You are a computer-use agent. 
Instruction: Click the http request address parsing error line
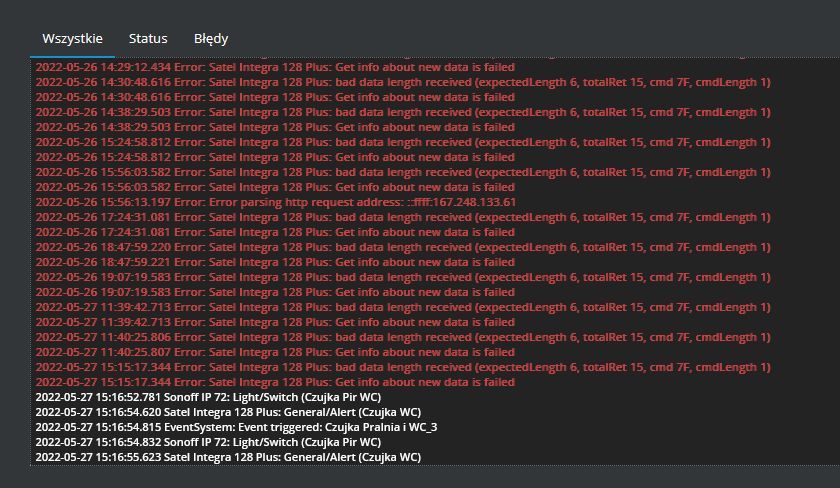click(276, 202)
